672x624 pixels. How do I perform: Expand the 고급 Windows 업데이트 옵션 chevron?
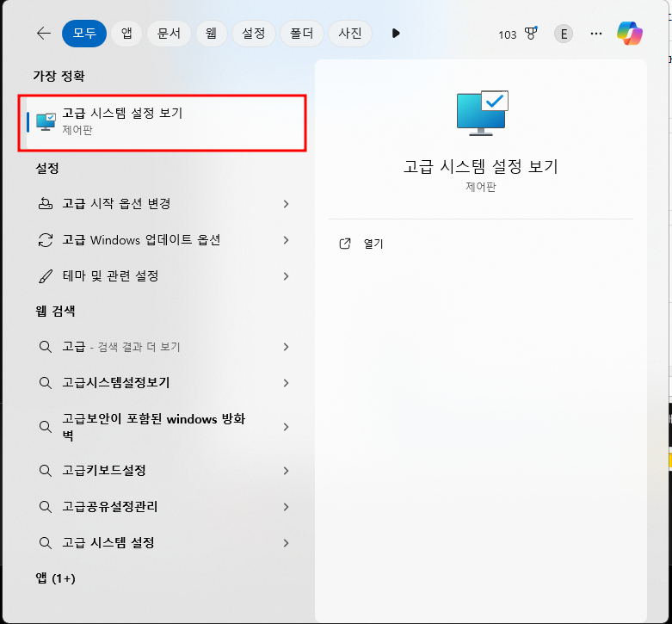click(287, 240)
